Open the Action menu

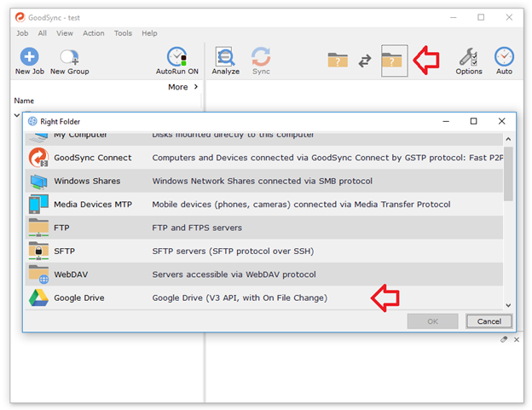[x=94, y=33]
